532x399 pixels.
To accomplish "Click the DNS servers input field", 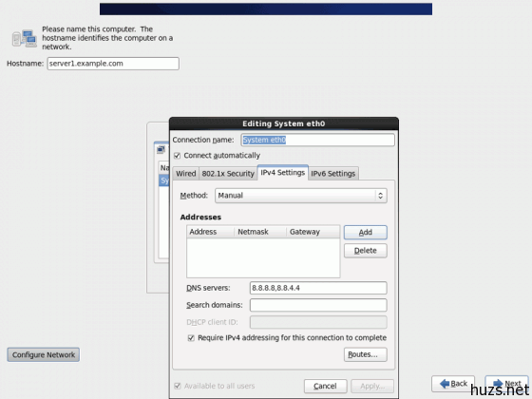I will [318, 288].
